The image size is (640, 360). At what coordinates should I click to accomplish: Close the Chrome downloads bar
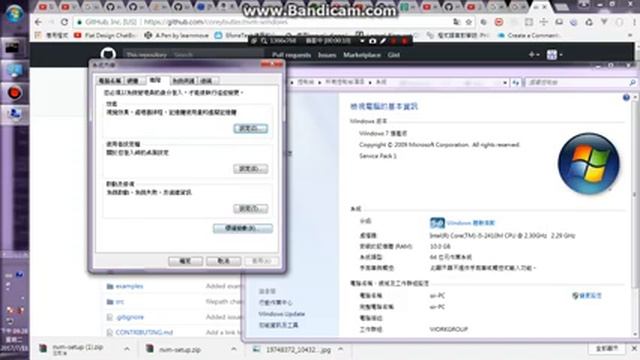[x=634, y=349]
